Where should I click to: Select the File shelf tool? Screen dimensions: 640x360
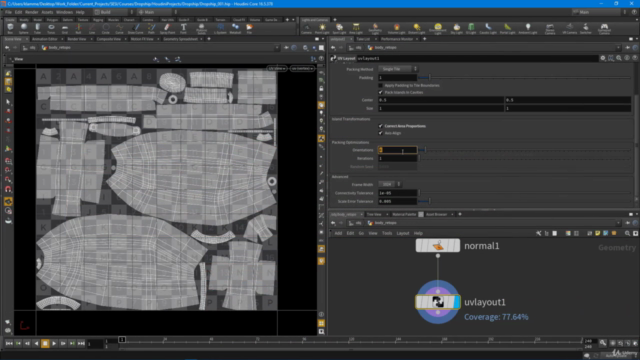249,29
